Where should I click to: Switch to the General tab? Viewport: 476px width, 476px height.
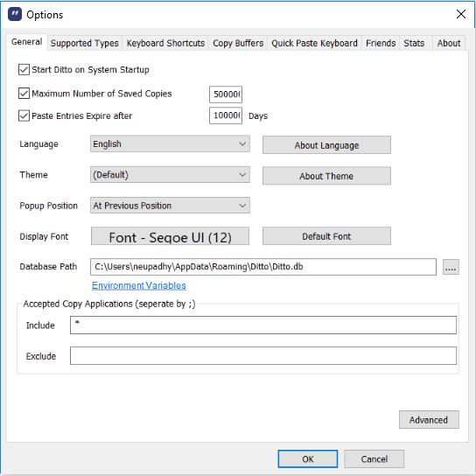pos(27,42)
